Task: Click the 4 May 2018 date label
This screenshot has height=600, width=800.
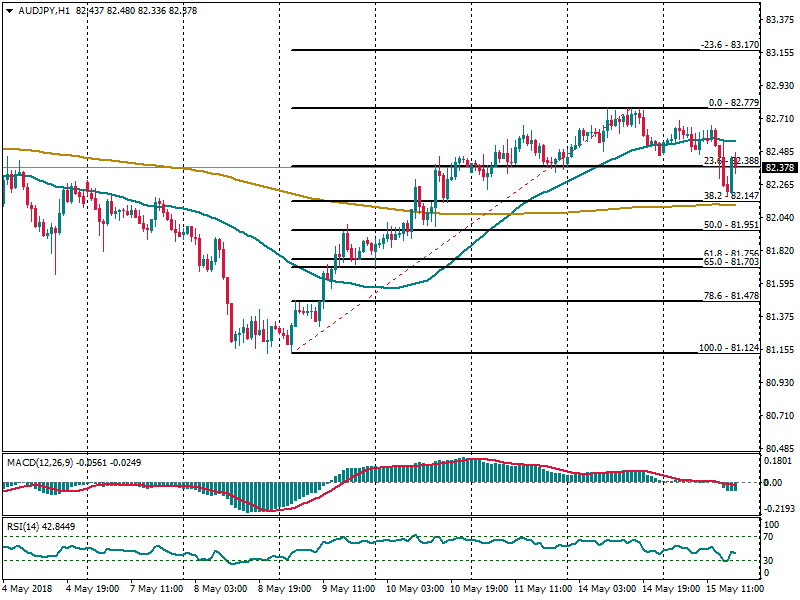Action: (x=27, y=590)
